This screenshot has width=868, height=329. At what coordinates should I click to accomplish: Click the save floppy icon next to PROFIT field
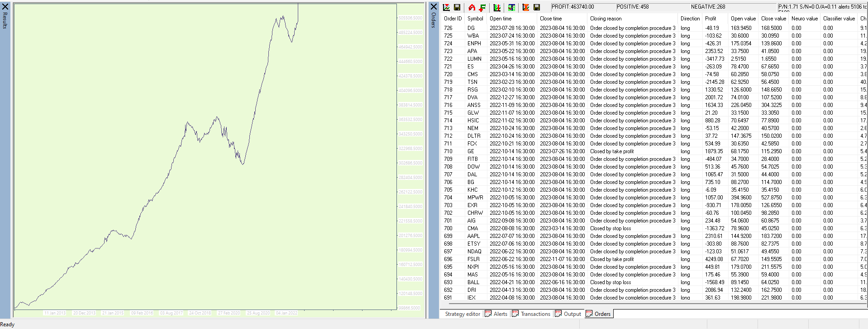[x=537, y=7]
